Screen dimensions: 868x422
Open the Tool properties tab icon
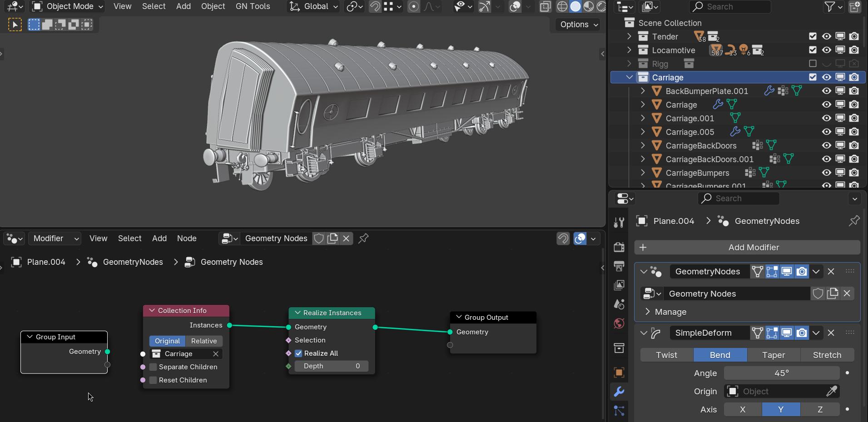pyautogui.click(x=619, y=222)
